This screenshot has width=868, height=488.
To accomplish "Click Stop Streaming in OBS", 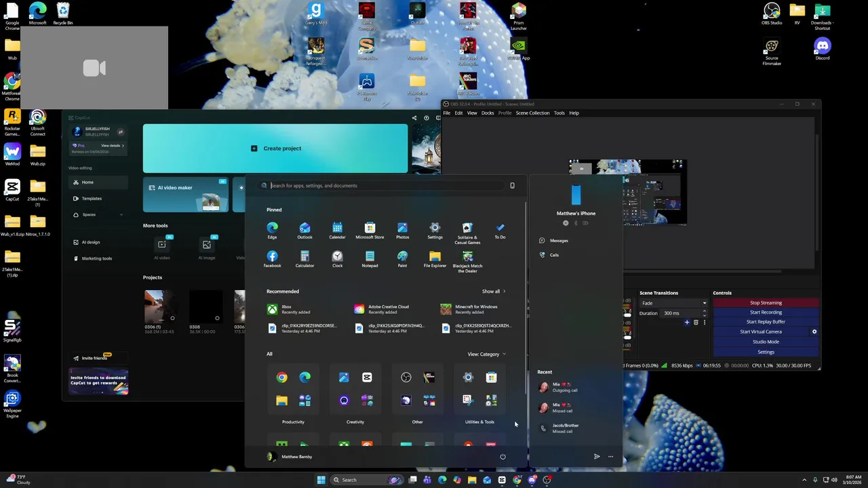I will (x=766, y=303).
